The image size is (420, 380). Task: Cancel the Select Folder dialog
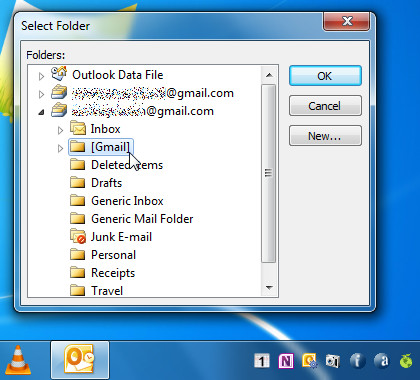click(x=325, y=106)
